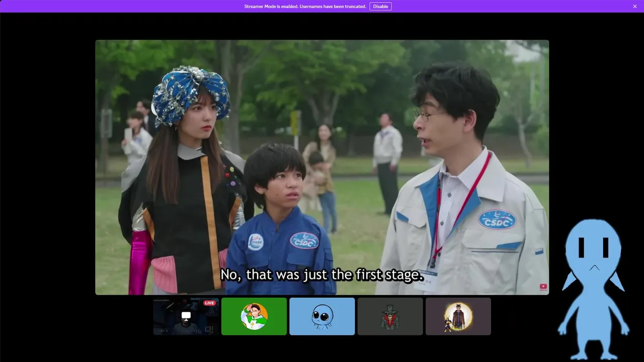644x362 pixels.
Task: Select the green avatar participant tile
Action: click(x=254, y=316)
